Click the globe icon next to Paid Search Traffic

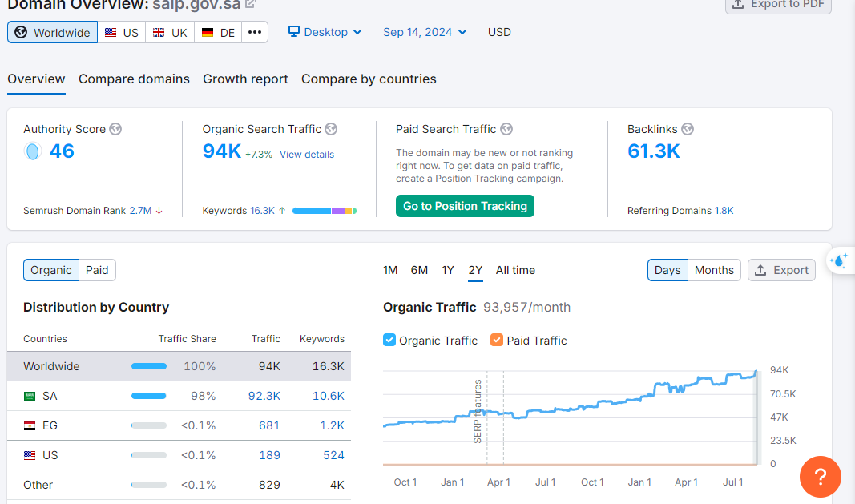point(506,129)
